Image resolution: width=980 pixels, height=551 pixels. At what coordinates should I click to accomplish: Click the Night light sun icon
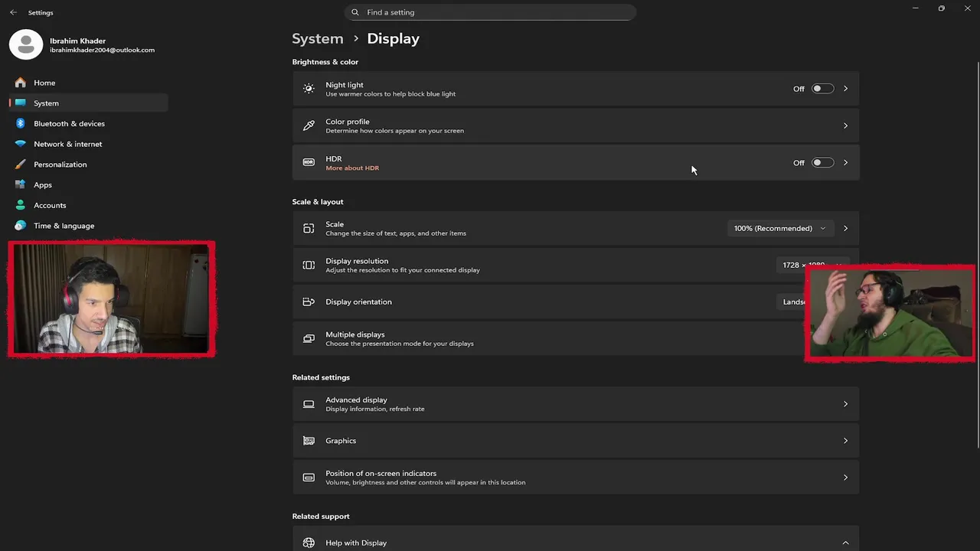[x=309, y=89]
